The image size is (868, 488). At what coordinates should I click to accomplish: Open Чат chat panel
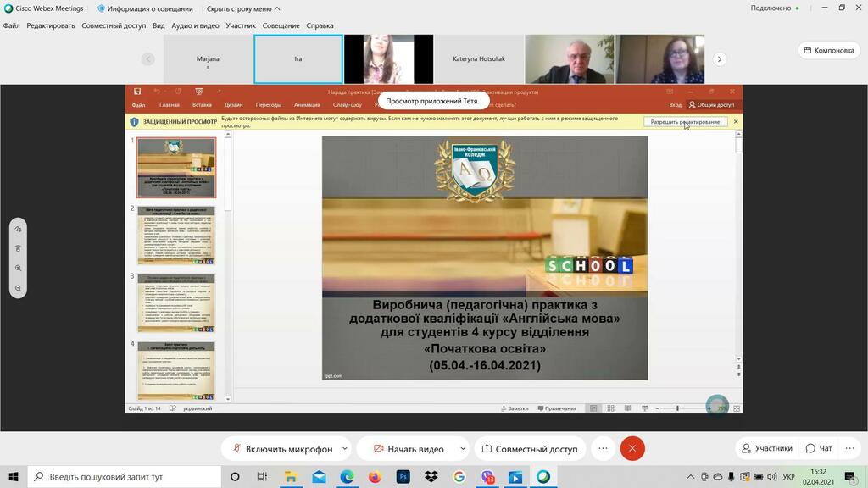click(x=819, y=448)
